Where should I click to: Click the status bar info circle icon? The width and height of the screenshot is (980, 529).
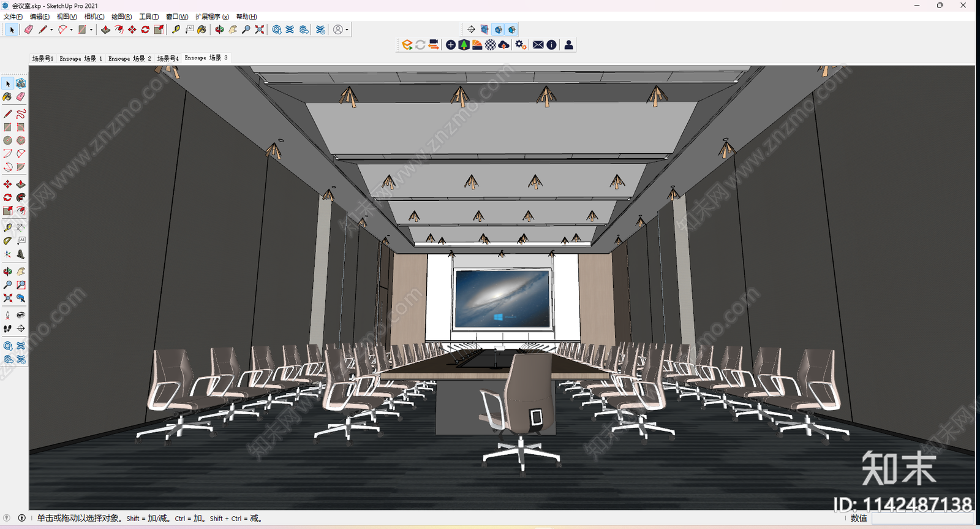click(x=22, y=518)
